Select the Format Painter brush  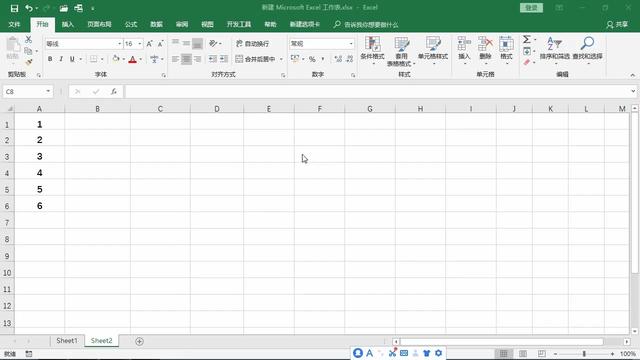point(28,62)
